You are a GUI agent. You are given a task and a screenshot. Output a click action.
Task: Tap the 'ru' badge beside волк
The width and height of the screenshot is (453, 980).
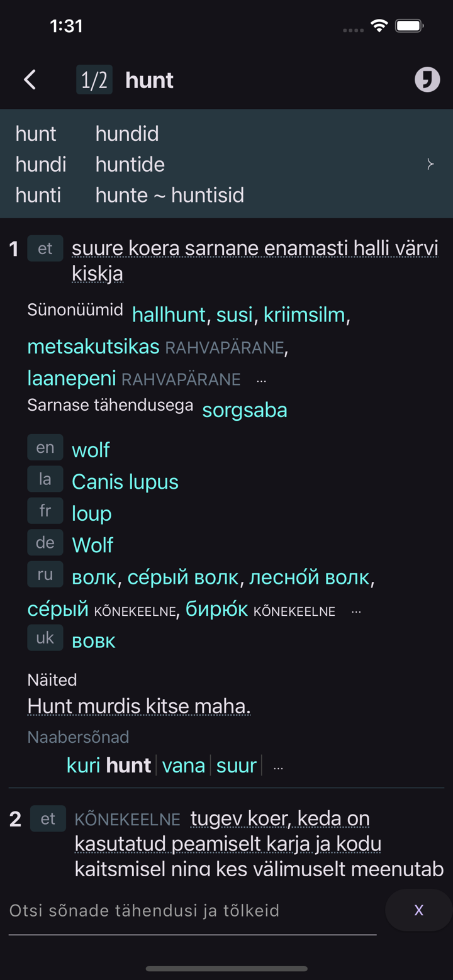(45, 574)
